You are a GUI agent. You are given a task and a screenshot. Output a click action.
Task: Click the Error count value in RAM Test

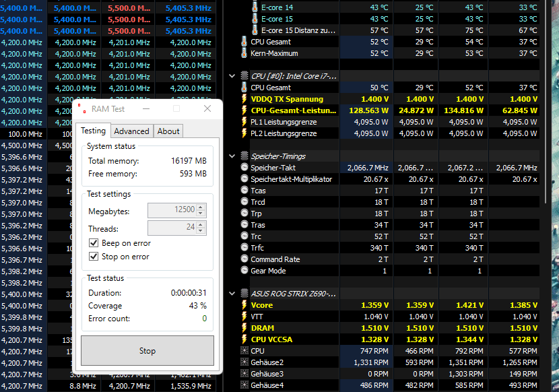[x=204, y=318]
